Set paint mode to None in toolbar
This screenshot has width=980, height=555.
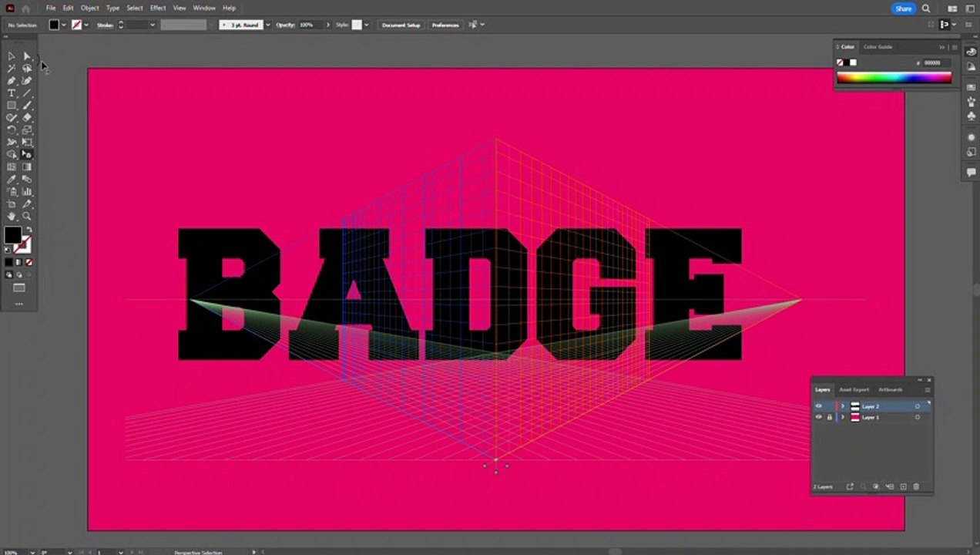click(29, 262)
